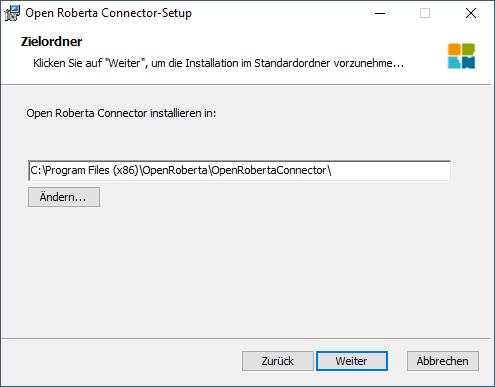Viewport: 495px width, 387px height.
Task: Click the Open Roberta colorful logo
Action: [x=461, y=56]
